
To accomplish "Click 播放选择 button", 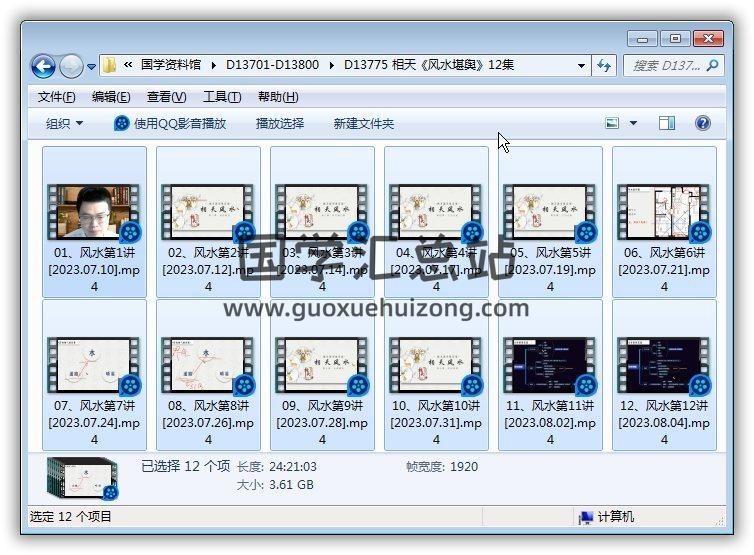I will tap(280, 124).
